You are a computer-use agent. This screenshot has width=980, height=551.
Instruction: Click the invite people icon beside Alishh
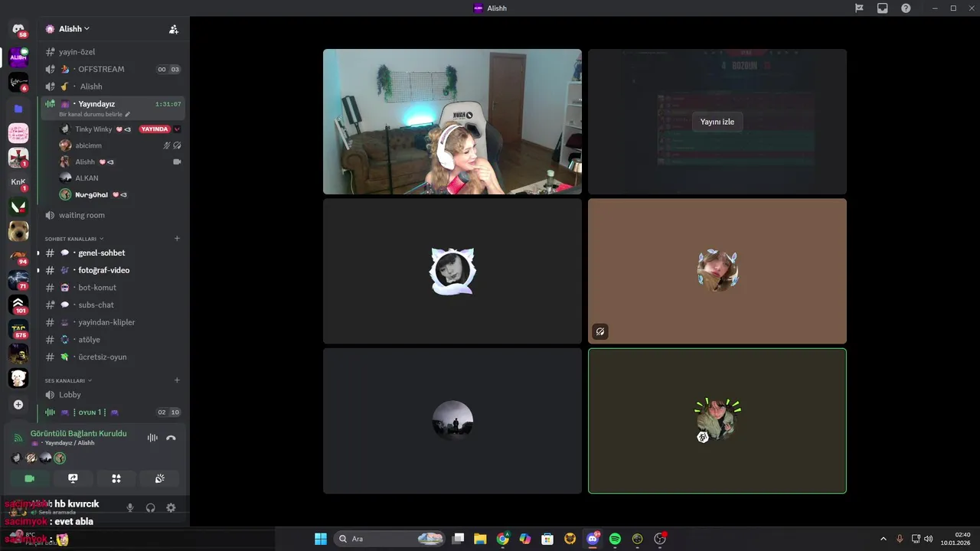tap(174, 29)
